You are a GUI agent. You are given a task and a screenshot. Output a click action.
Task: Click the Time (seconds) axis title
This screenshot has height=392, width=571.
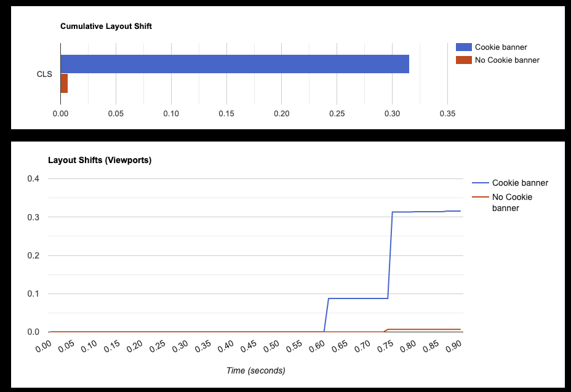(255, 370)
